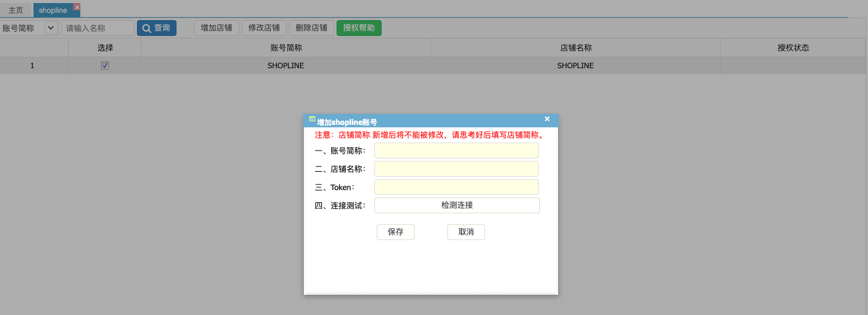Toggle the checkbox in the SHOPLINE row
Screen dimensions: 868x315
coord(105,66)
